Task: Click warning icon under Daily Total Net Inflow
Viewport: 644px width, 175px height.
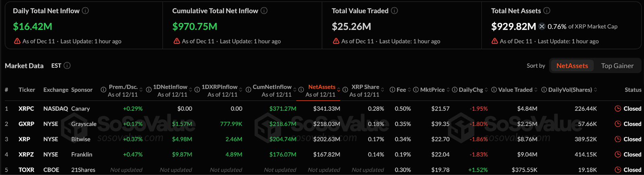Action: tap(17, 41)
